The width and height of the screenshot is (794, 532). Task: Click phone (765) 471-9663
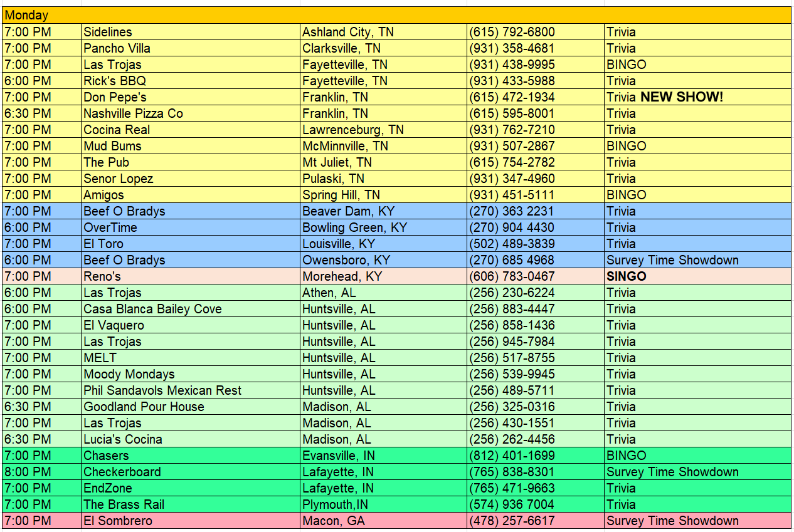point(536,488)
